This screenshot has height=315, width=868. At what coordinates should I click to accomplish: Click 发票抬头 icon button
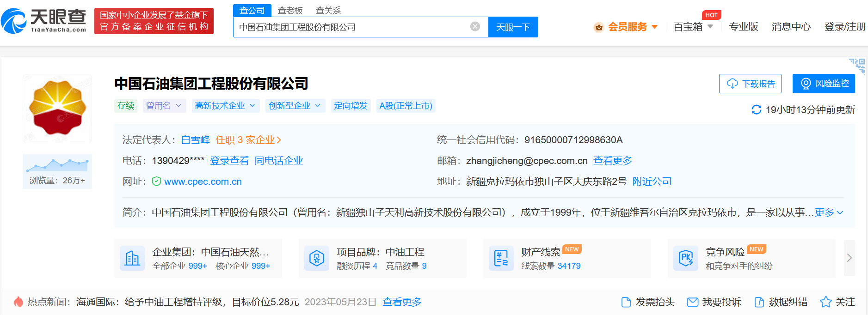(648, 302)
